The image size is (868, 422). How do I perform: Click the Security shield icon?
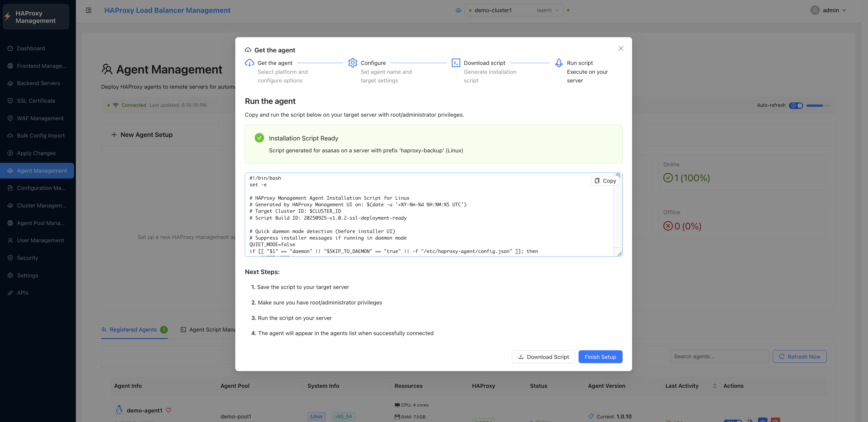pyautogui.click(x=10, y=258)
